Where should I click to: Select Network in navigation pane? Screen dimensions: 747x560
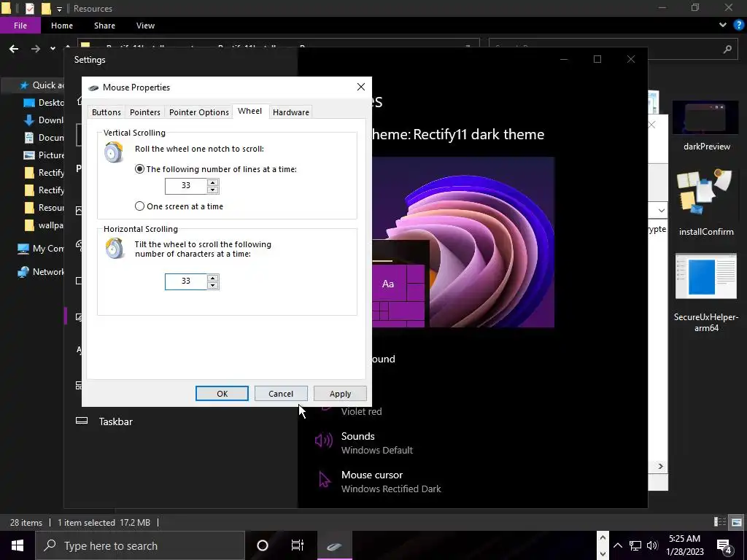pyautogui.click(x=41, y=272)
